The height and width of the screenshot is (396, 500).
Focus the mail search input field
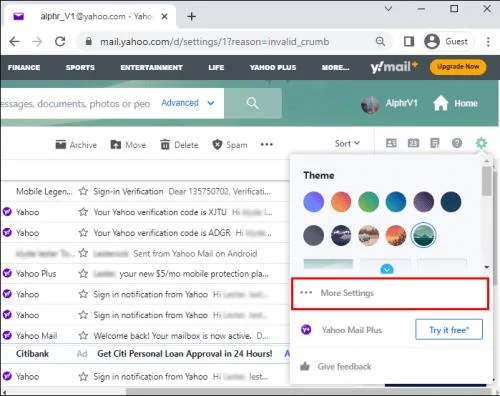tap(77, 104)
